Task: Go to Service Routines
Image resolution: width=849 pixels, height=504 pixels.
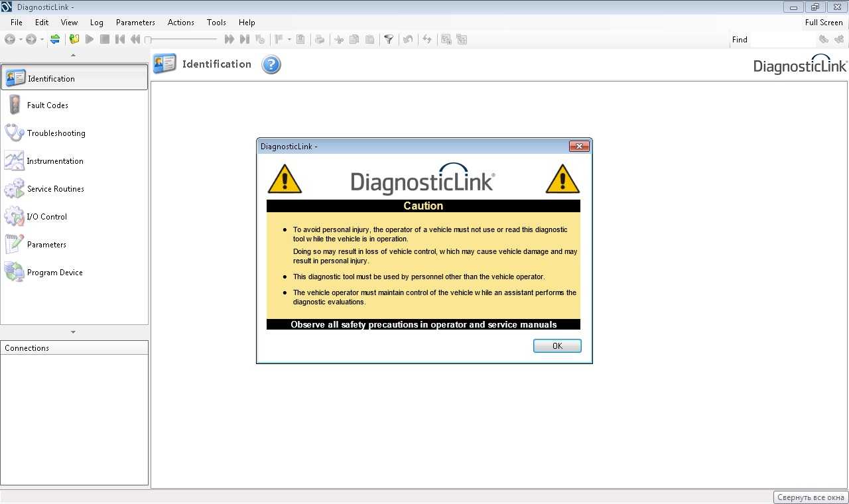Action: 55,189
